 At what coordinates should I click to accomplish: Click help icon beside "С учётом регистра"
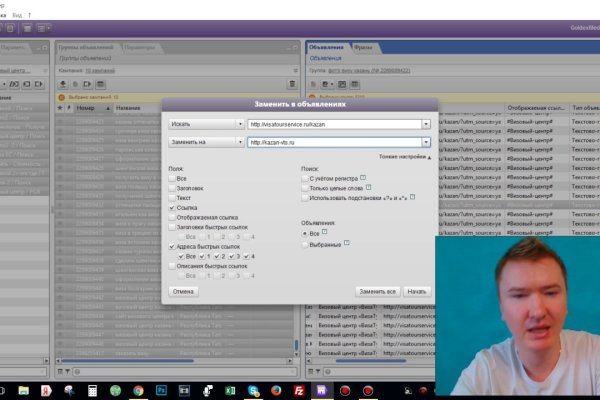coord(363,176)
